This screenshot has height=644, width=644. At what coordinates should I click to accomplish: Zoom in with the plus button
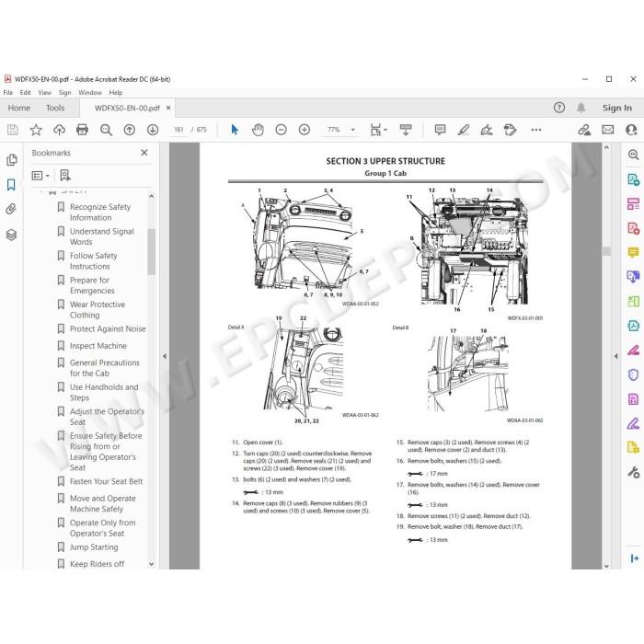coord(305,130)
